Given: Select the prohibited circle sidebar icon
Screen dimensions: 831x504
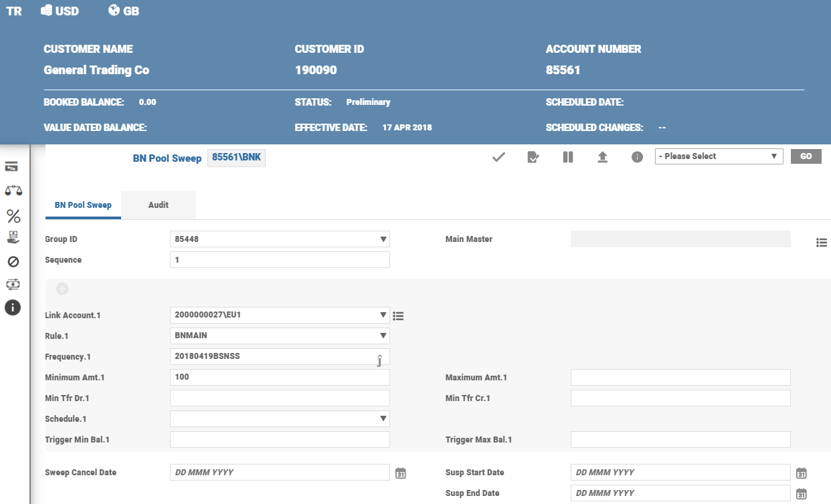Looking at the screenshot, I should (x=13, y=261).
